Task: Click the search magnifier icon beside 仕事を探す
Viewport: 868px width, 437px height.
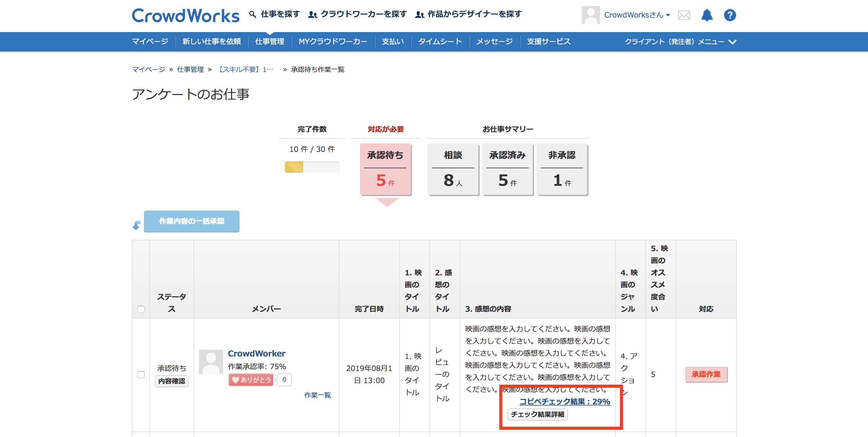Action: 252,15
